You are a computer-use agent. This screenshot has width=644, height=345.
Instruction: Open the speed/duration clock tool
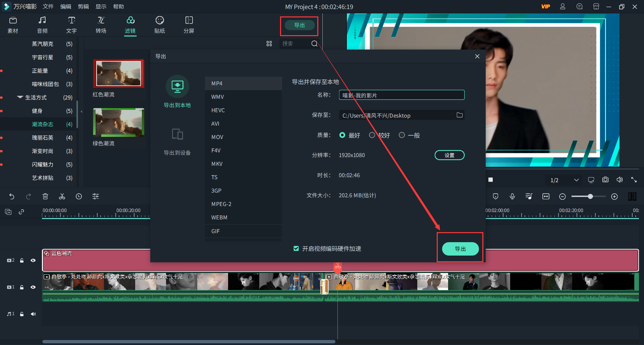coord(79,196)
